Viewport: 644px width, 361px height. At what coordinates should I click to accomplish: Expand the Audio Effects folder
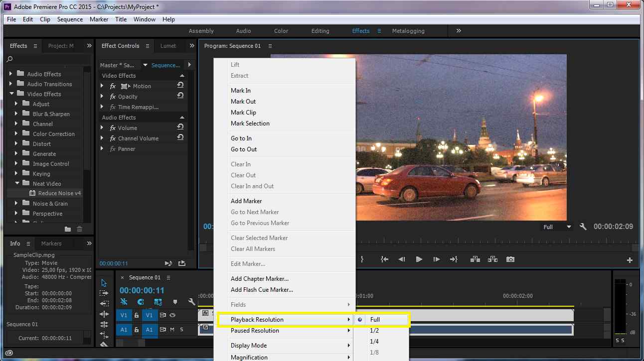coord(11,74)
